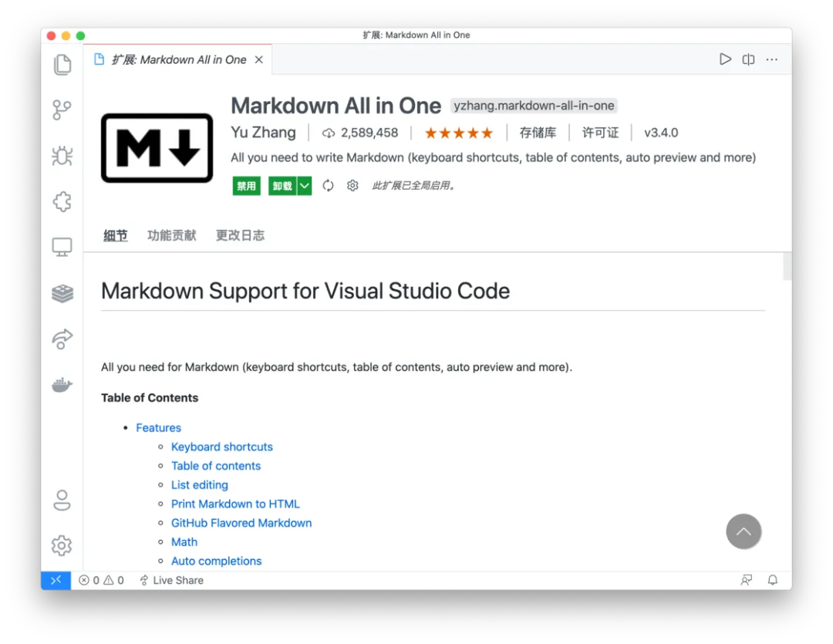Click the scroll-to-top round button
The image size is (833, 644).
click(x=744, y=531)
